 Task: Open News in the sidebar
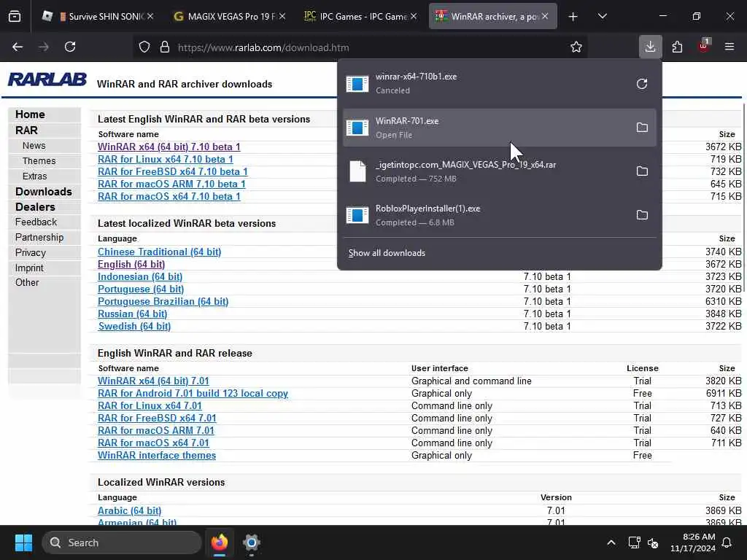[x=34, y=146]
